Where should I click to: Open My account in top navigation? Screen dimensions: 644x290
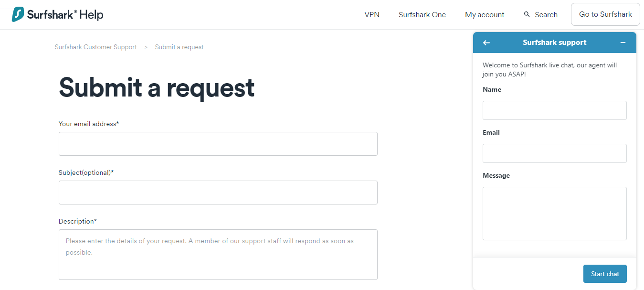tap(485, 15)
